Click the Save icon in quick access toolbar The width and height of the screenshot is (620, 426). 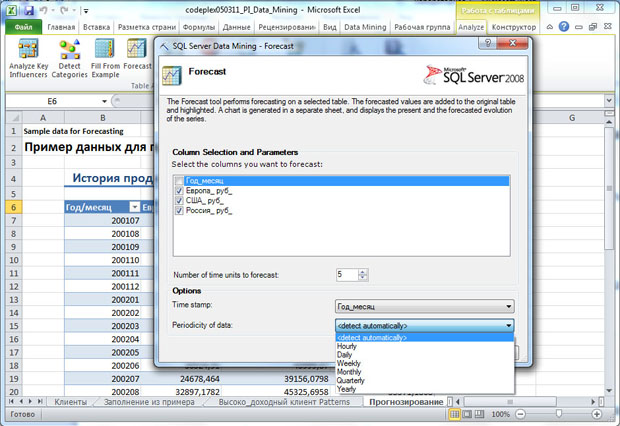28,10
